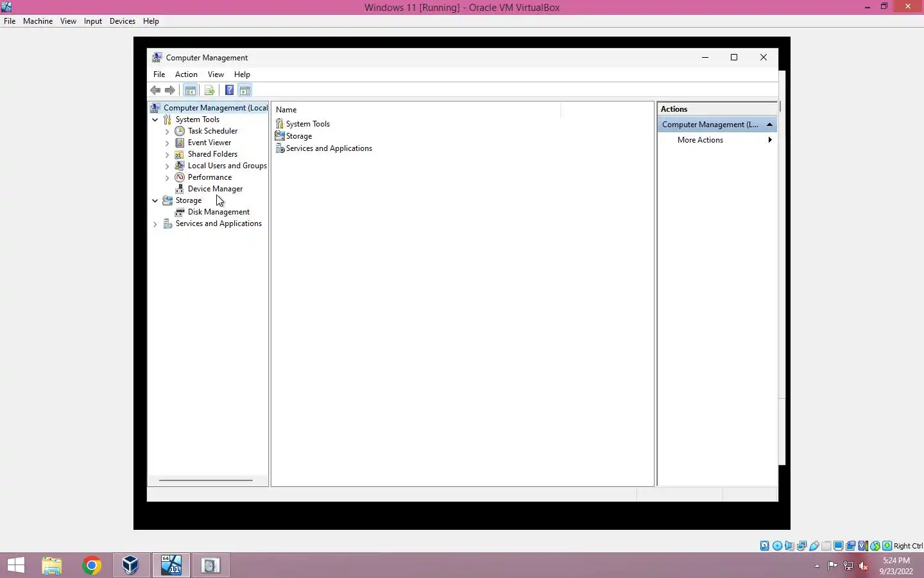Open VirtualBox Devices menu
The image size is (924, 578).
point(122,21)
